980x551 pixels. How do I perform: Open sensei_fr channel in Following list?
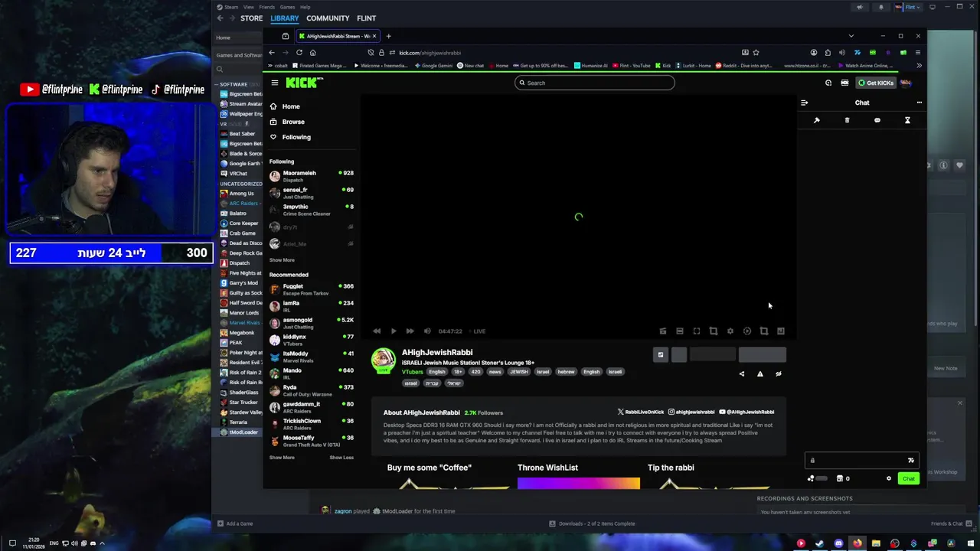pyautogui.click(x=311, y=193)
